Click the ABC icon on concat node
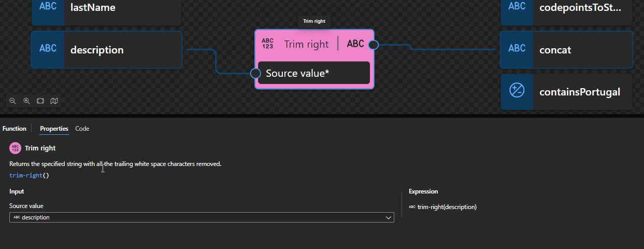The width and height of the screenshot is (644, 249). click(x=517, y=49)
